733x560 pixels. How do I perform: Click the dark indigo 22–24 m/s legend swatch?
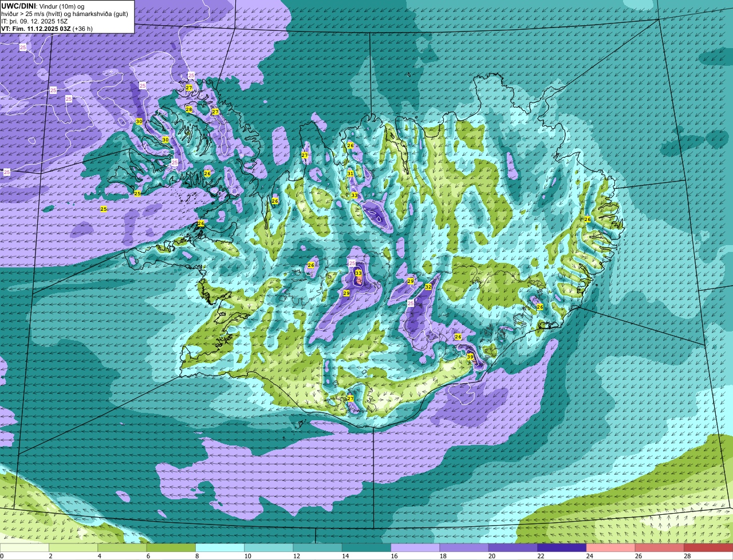[x=562, y=547]
